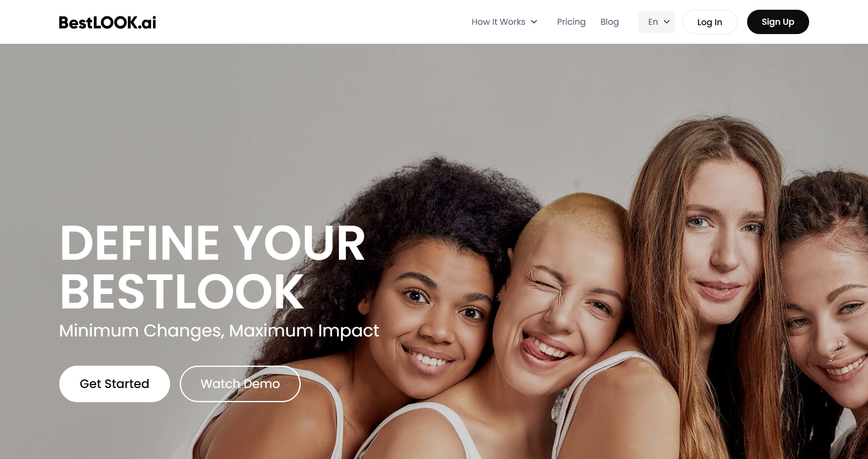The image size is (868, 459).
Task: Open the Blog link
Action: (x=609, y=22)
